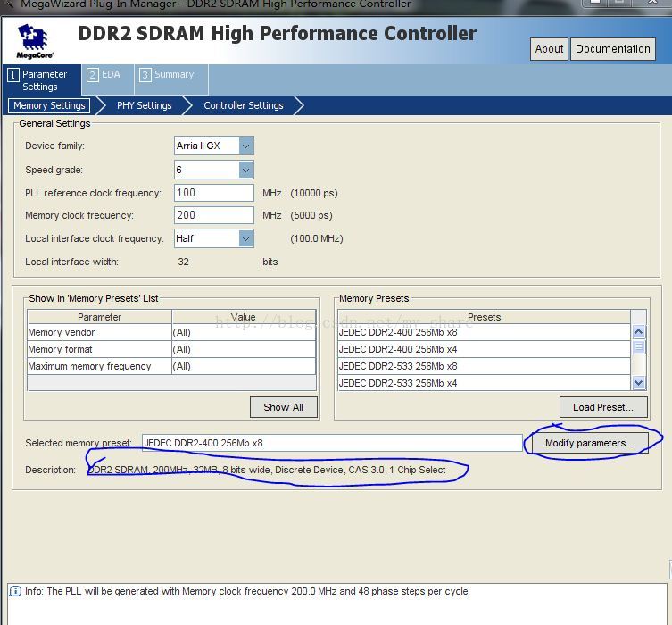Select the Memory vendor value cell
The image size is (672, 625).
[244, 332]
